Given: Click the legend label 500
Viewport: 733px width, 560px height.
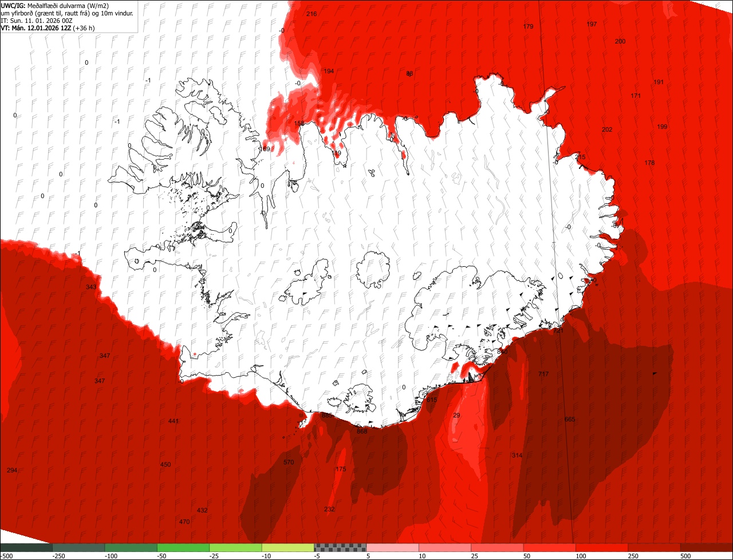Looking at the screenshot, I should (685, 556).
